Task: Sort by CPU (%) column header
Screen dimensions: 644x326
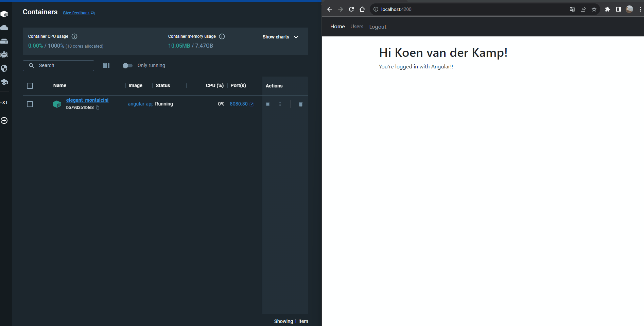Action: (215, 85)
